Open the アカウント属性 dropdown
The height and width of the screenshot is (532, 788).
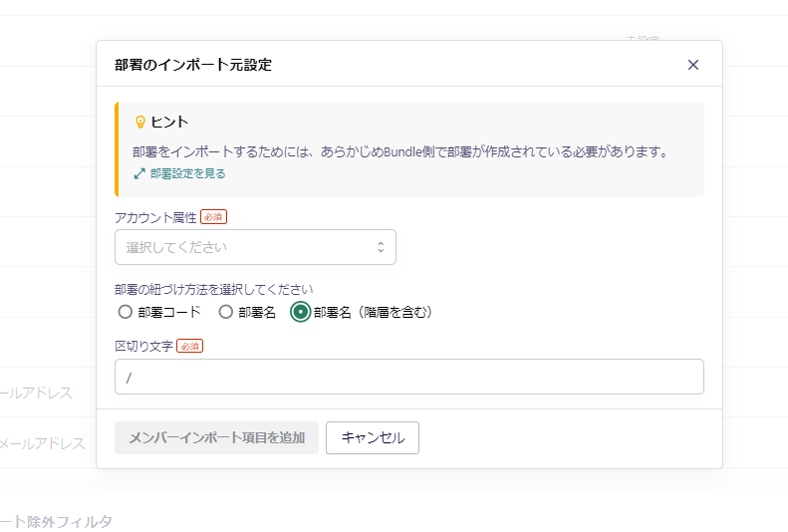255,247
